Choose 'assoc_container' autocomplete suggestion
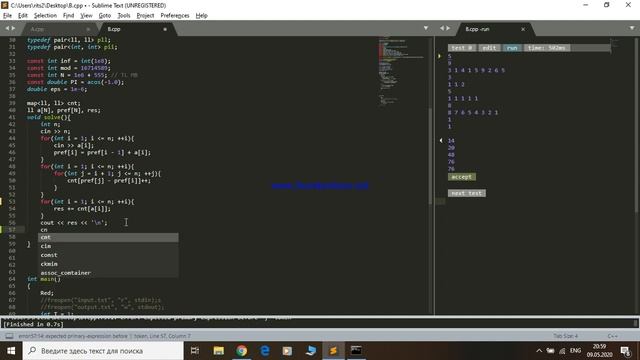 (108, 273)
